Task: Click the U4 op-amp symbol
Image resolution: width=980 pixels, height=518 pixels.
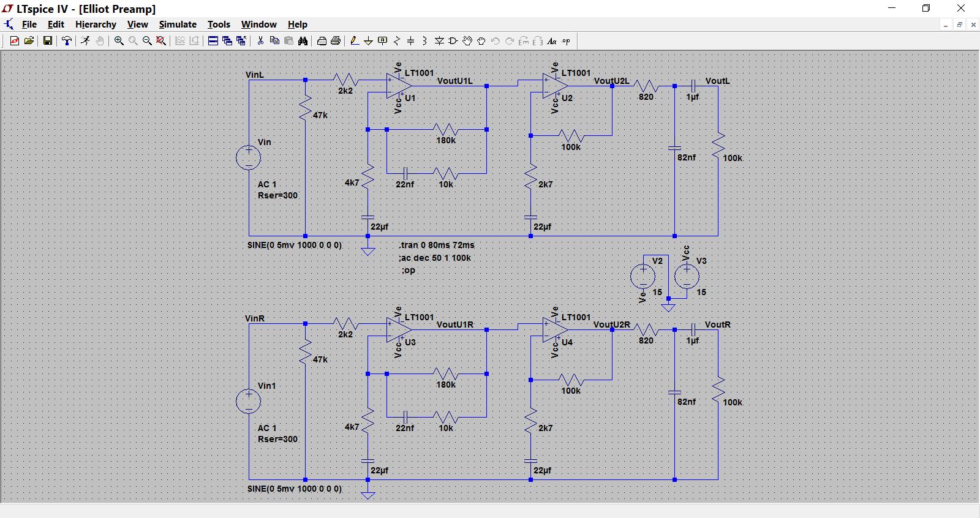Action: tap(556, 330)
